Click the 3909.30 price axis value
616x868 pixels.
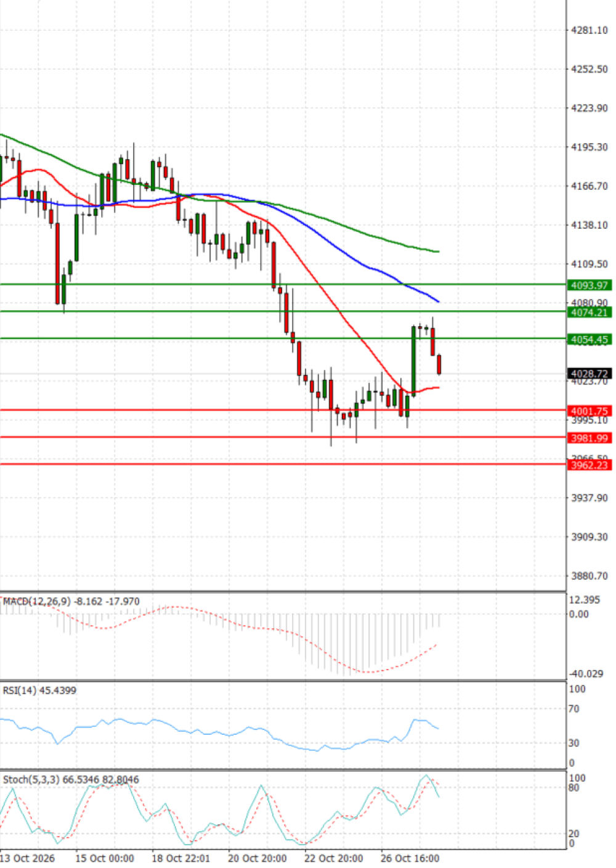pos(590,536)
